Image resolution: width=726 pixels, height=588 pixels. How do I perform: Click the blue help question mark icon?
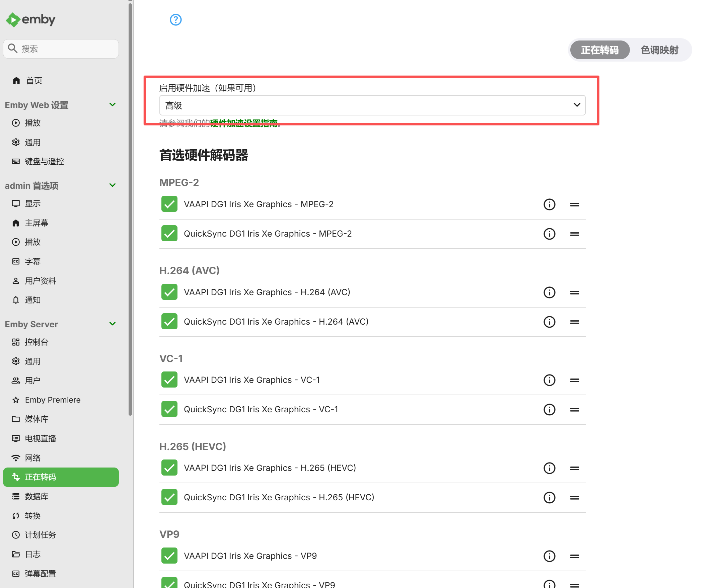tap(175, 20)
